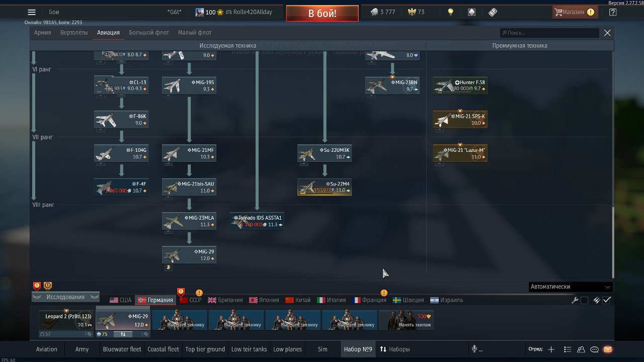Image resolution: width=644 pixels, height=362 pixels.
Task: Click the silver lions 3 777 balance
Action: 383,12
